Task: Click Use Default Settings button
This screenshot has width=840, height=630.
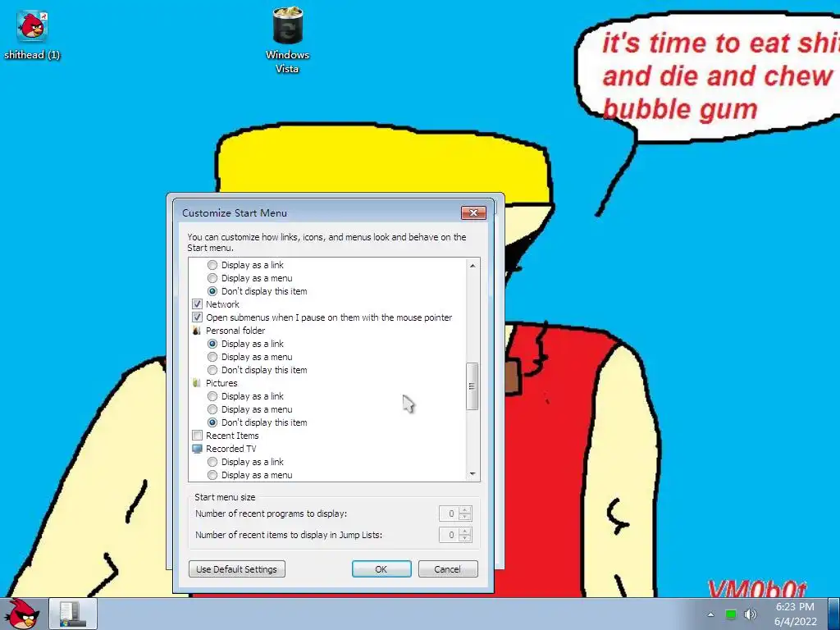Action: 237,569
